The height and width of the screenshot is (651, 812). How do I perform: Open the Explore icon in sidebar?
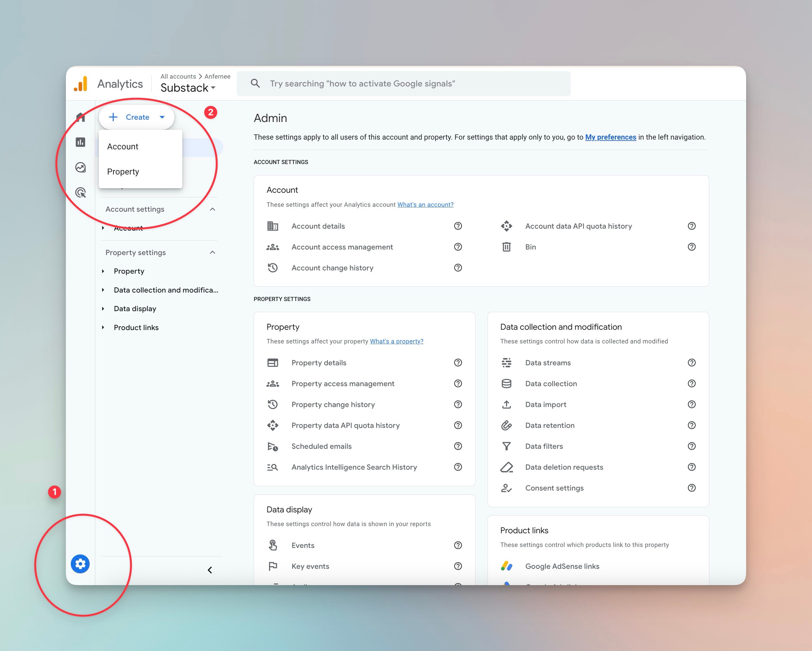click(80, 167)
